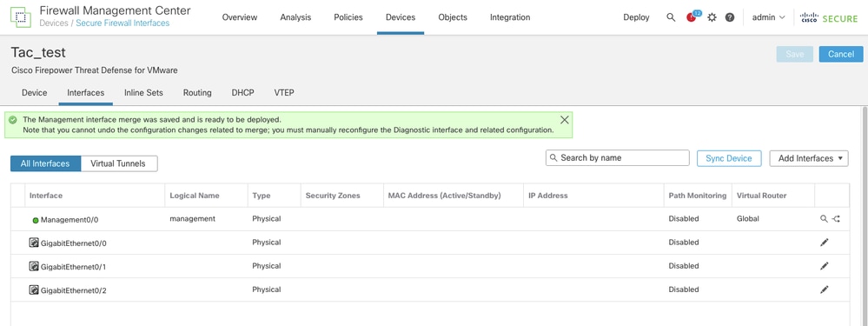Open the Analysis menu
This screenshot has height=326, width=868.
coord(295,17)
